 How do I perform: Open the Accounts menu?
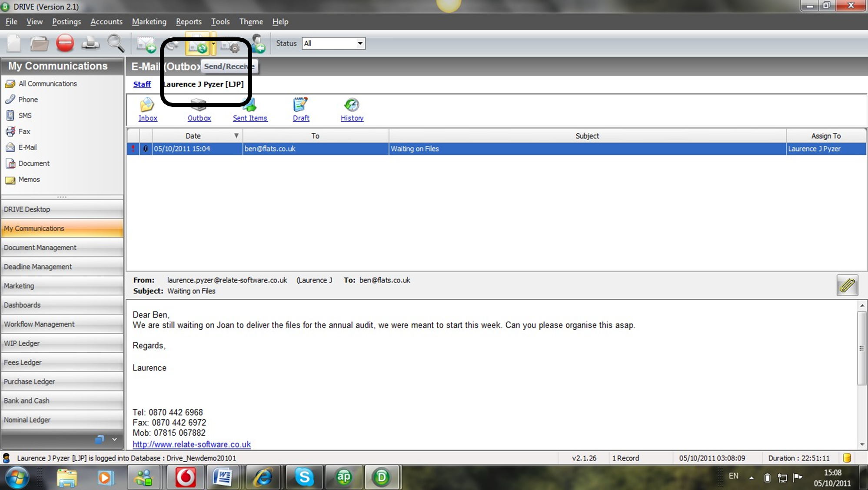coord(106,22)
